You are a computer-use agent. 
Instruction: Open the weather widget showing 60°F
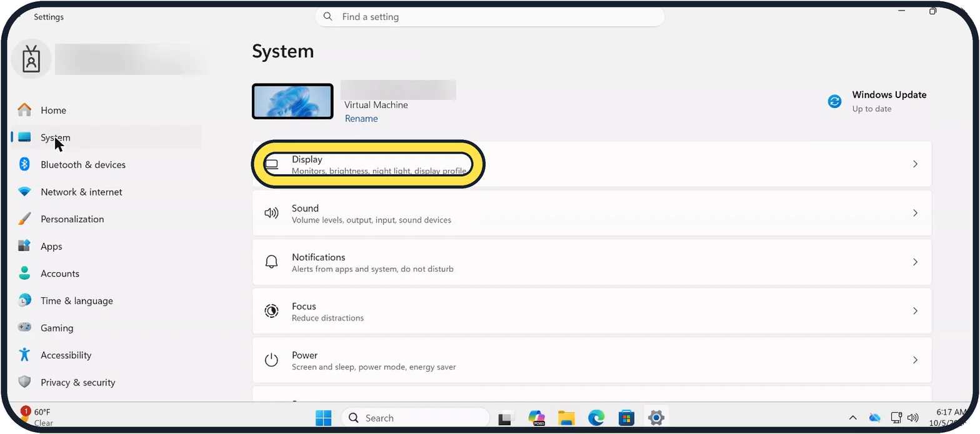click(37, 417)
